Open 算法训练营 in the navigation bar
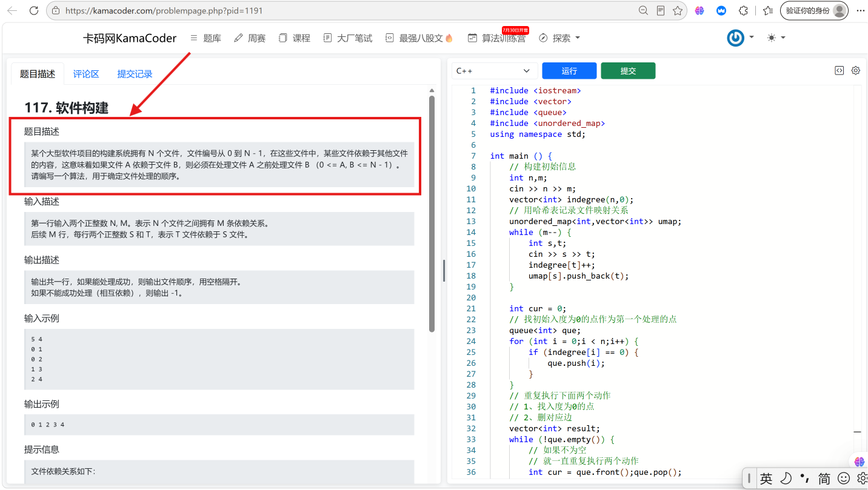This screenshot has height=490, width=868. click(496, 38)
